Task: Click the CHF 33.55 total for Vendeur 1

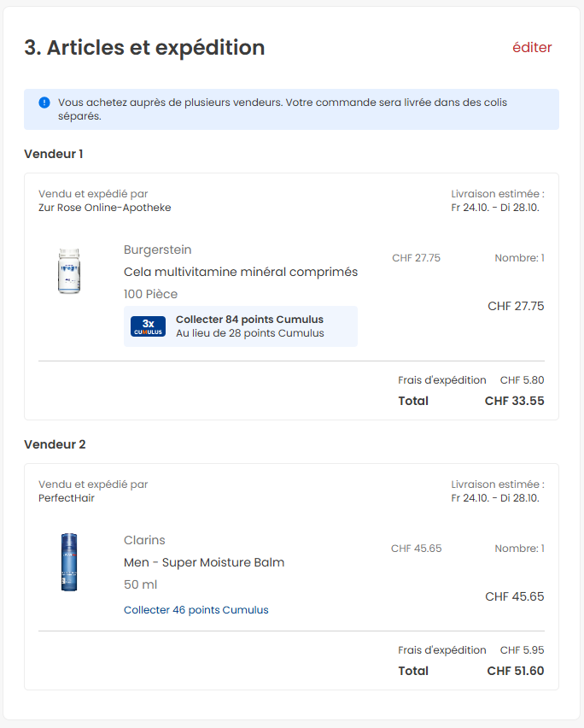Action: tap(514, 401)
